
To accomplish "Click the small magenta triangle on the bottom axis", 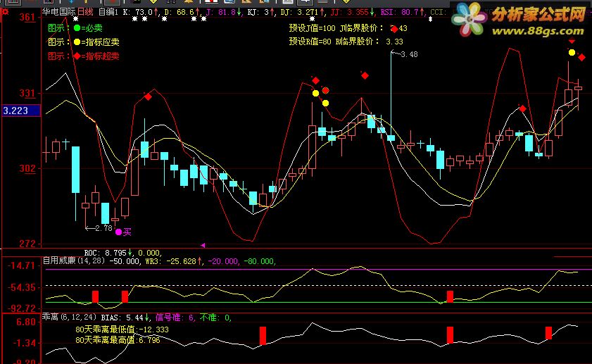I will (x=203, y=246).
